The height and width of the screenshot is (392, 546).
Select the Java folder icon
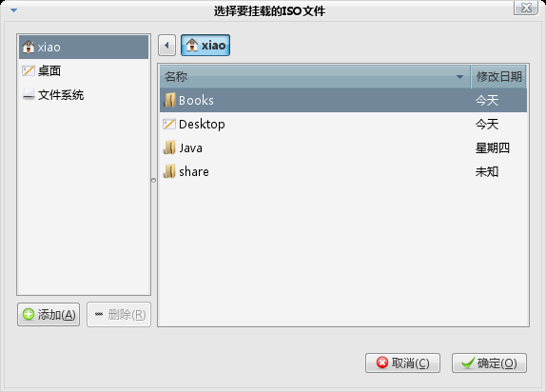click(x=169, y=147)
